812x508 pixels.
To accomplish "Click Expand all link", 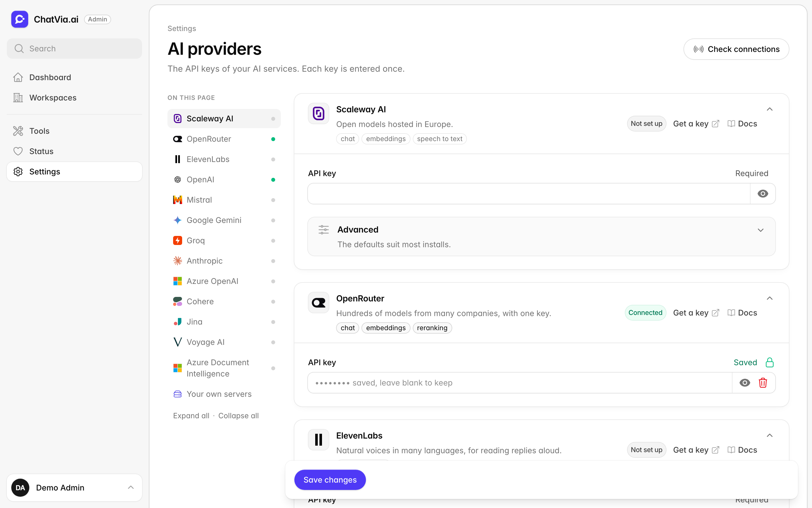I will click(x=191, y=416).
